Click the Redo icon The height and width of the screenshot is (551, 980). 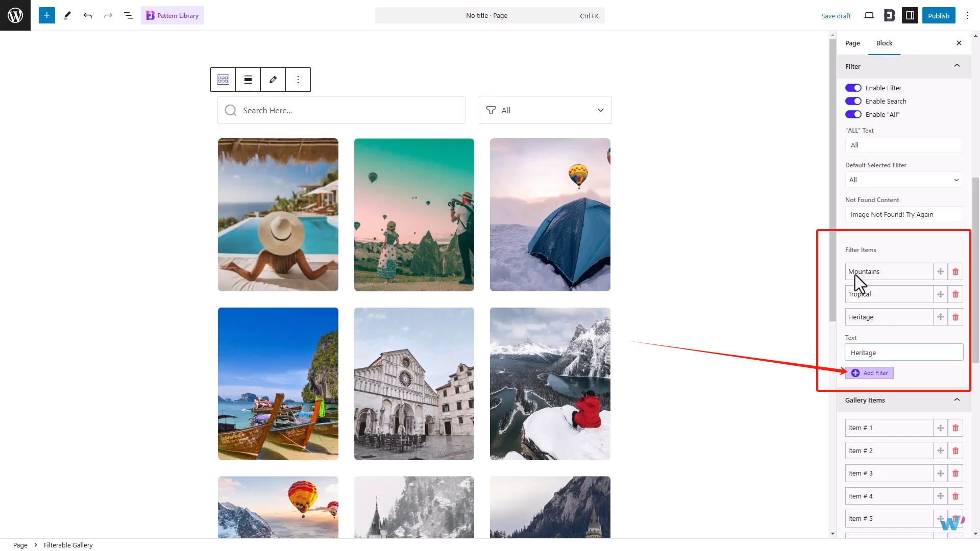point(108,15)
